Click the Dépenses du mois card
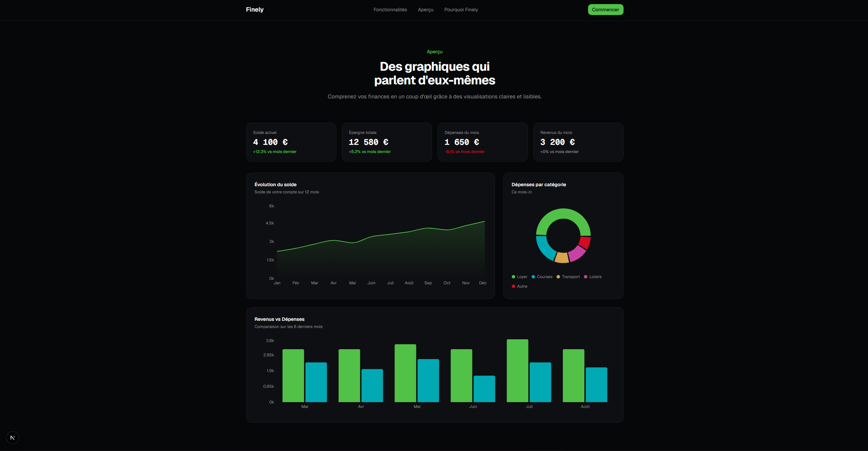 [x=482, y=142]
